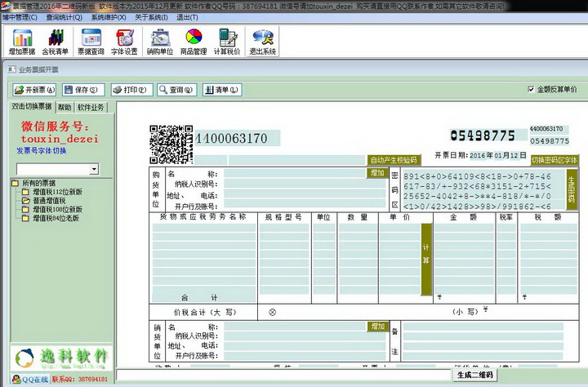588x387 pixels.
Task: Open 商品管理 color wheel icon
Action: 194,42
